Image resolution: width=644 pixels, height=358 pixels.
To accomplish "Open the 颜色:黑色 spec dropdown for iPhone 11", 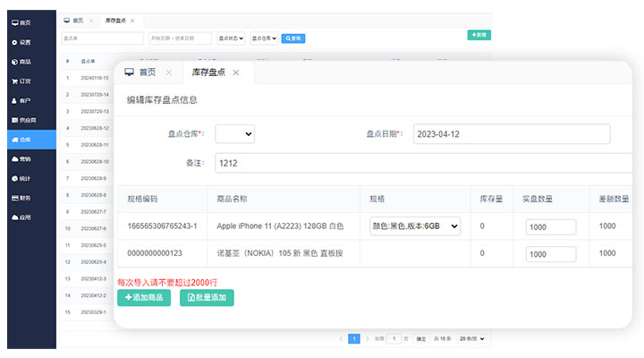I will 415,226.
